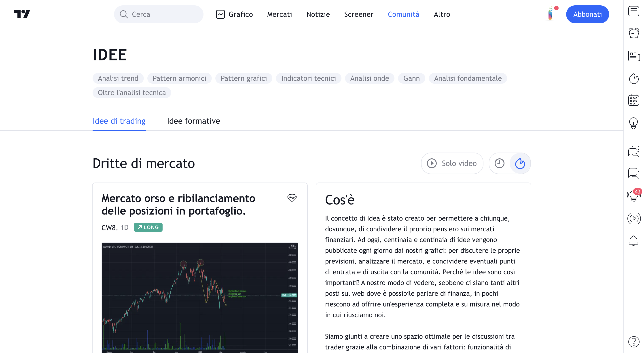644x353 pixels.
Task: Click the Dritte di mercato heading
Action: click(144, 163)
